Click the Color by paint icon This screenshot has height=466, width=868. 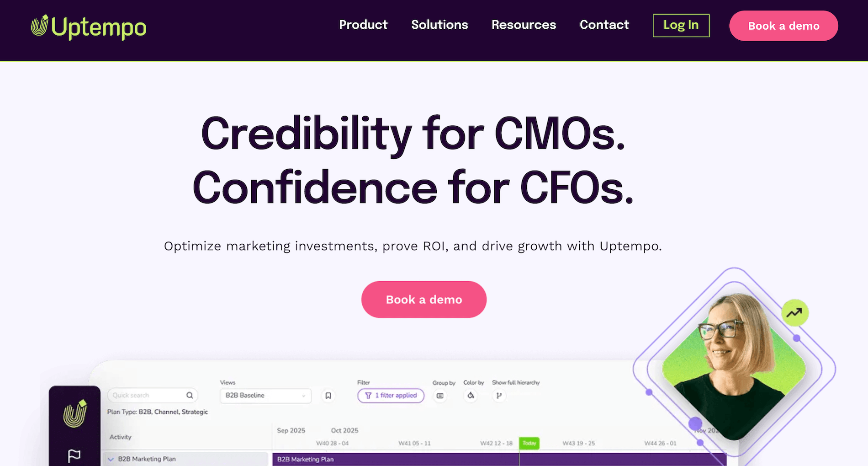(x=471, y=396)
